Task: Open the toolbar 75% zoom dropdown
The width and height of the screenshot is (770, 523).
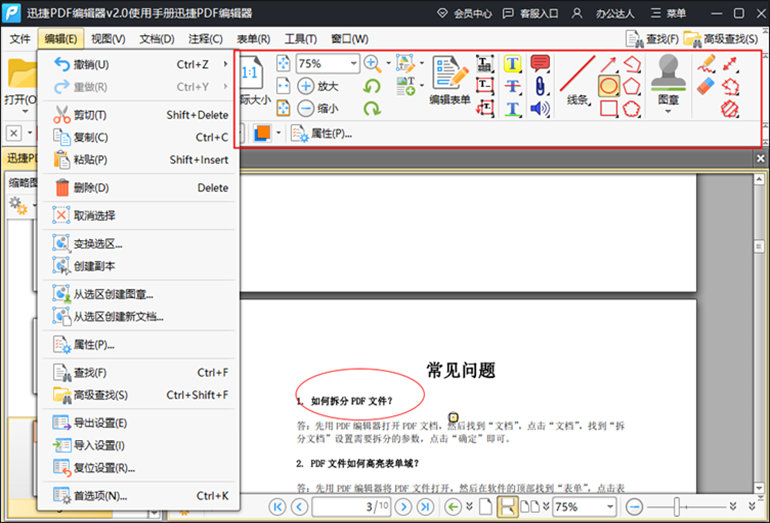Action: point(353,64)
